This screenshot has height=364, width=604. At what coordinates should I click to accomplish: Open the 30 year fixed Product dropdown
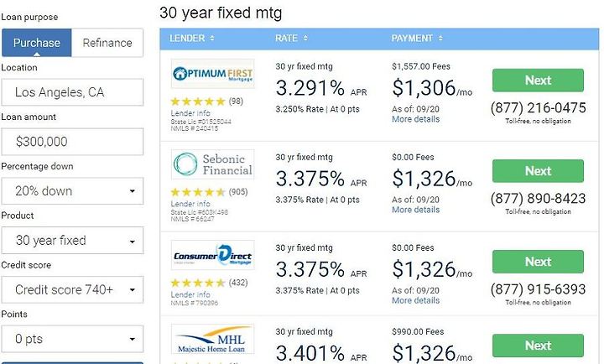(x=72, y=241)
